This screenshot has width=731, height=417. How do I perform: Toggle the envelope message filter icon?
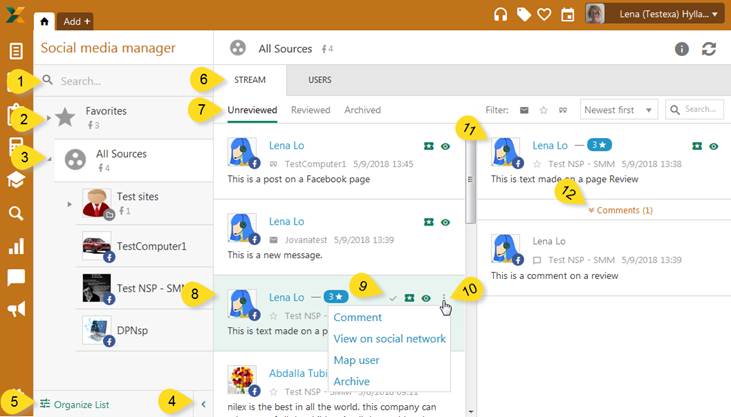[524, 110]
